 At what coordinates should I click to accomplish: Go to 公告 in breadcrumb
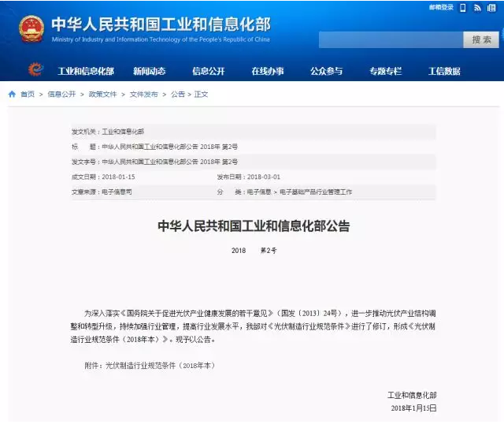click(178, 95)
